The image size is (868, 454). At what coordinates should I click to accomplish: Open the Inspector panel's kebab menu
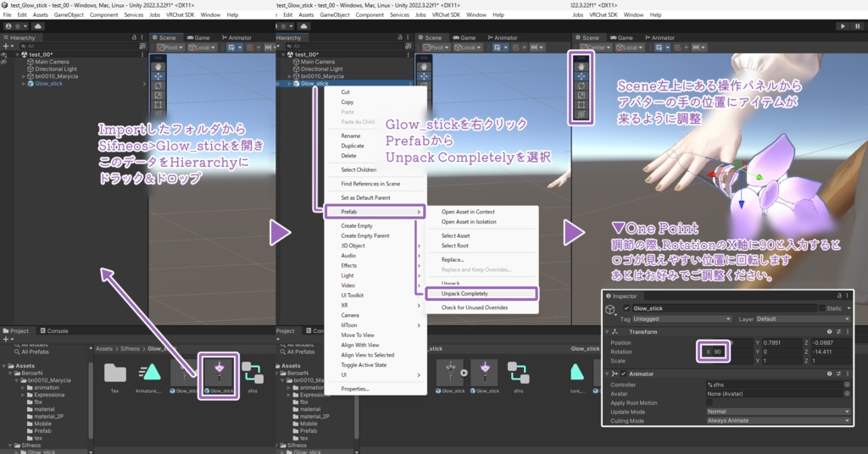[847, 296]
